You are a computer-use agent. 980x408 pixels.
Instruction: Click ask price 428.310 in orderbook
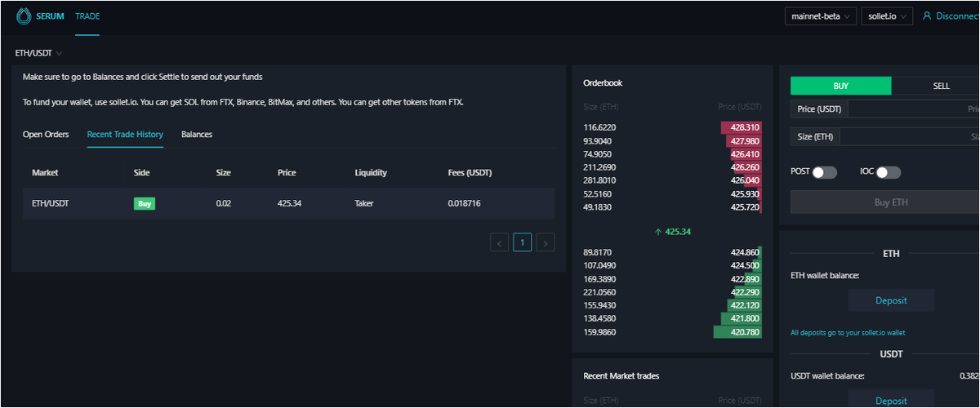(x=746, y=127)
